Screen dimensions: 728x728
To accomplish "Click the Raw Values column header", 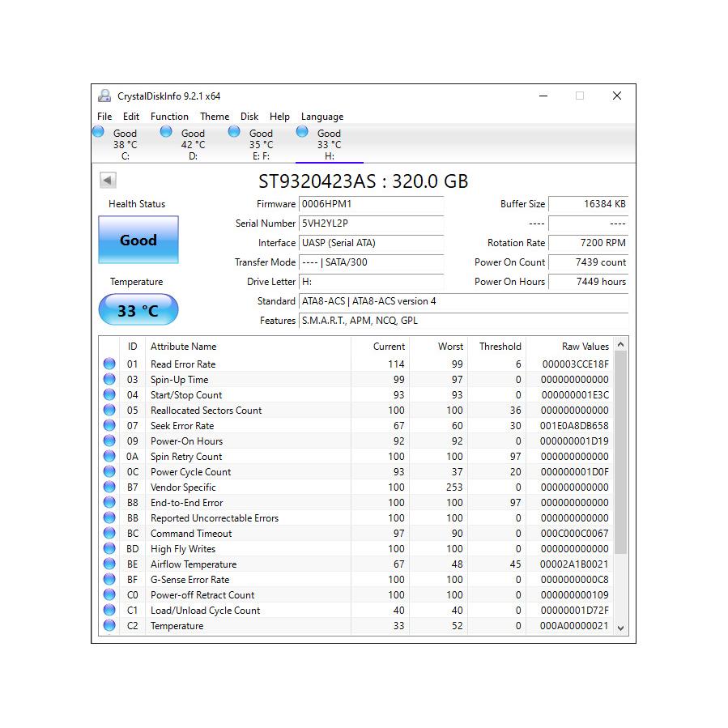I will (585, 347).
